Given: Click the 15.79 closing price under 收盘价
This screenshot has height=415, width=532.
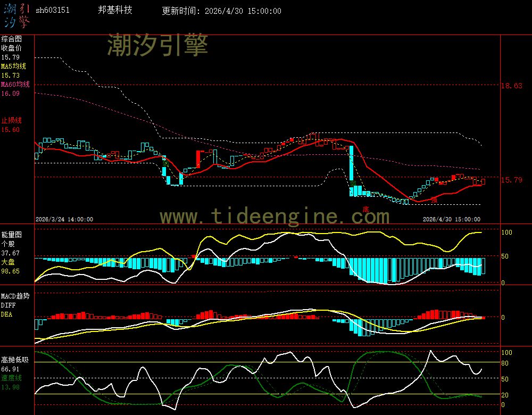Looking at the screenshot, I should pos(11,57).
